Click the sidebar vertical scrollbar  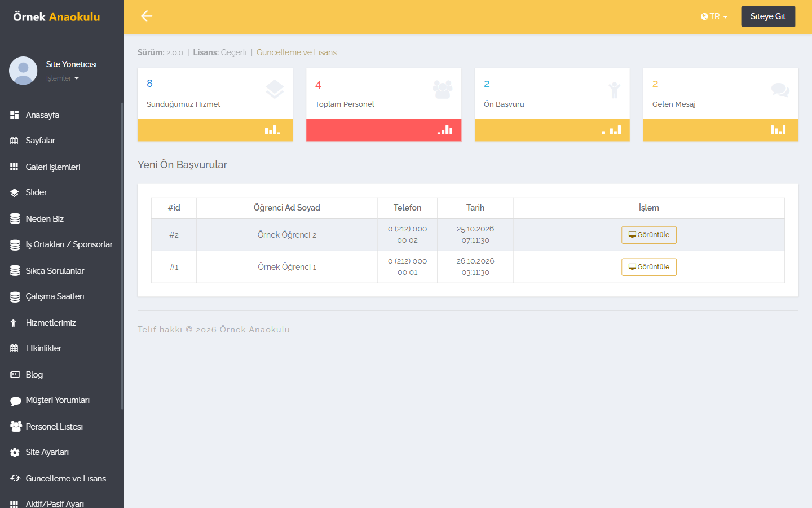coord(122,256)
